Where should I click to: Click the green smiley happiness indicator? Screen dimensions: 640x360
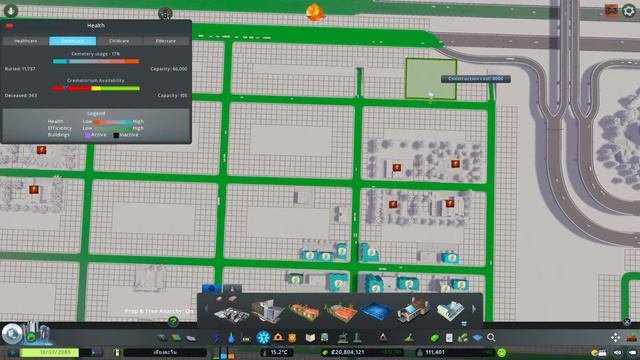502,352
